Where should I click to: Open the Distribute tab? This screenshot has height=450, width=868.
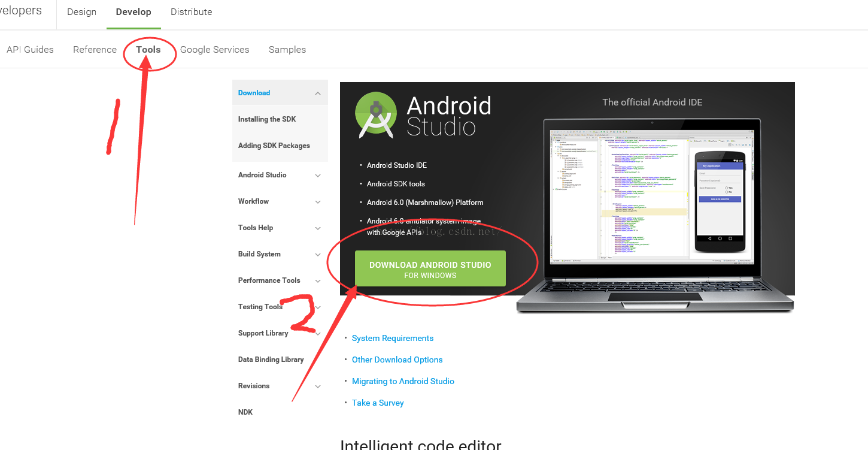point(191,12)
